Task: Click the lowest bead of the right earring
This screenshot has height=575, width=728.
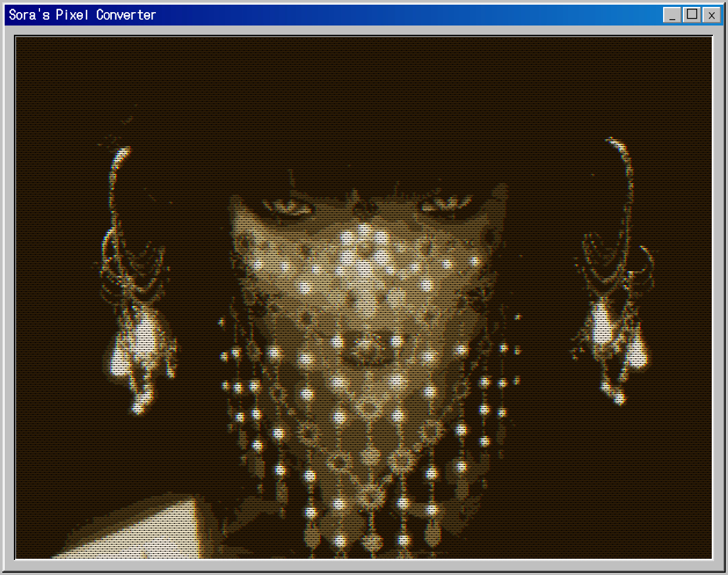Action: (619, 398)
